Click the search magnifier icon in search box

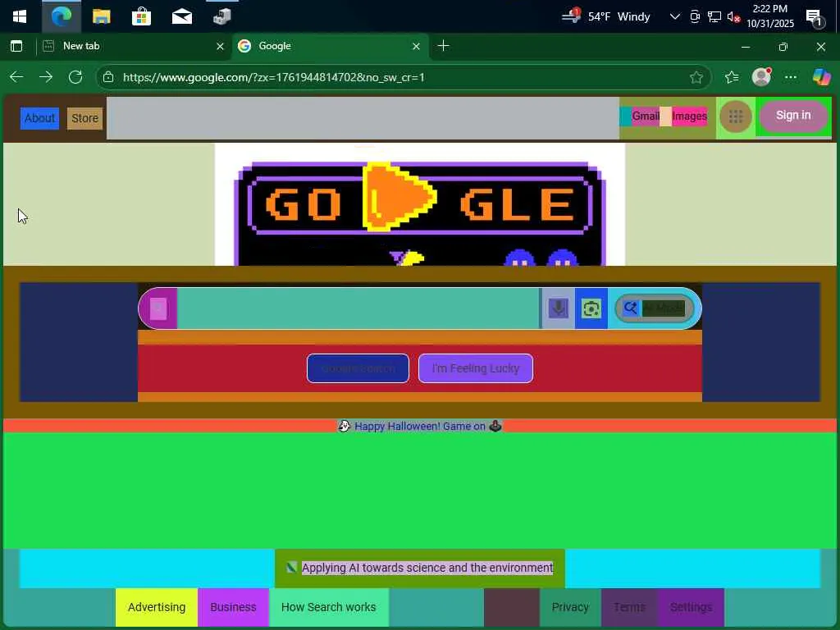pyautogui.click(x=158, y=308)
